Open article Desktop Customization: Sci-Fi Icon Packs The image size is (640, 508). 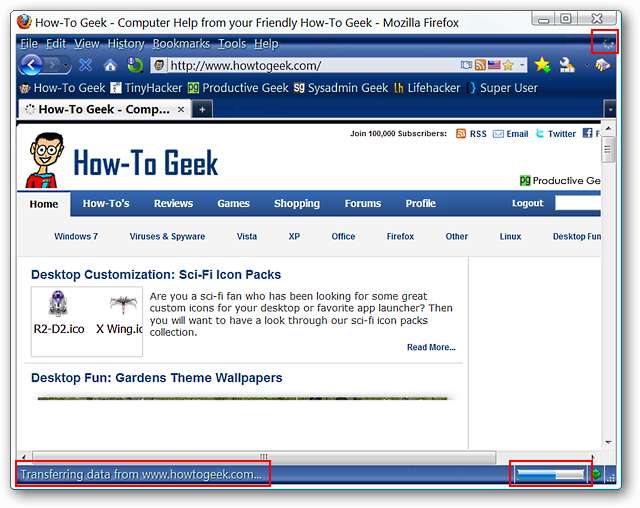(156, 275)
